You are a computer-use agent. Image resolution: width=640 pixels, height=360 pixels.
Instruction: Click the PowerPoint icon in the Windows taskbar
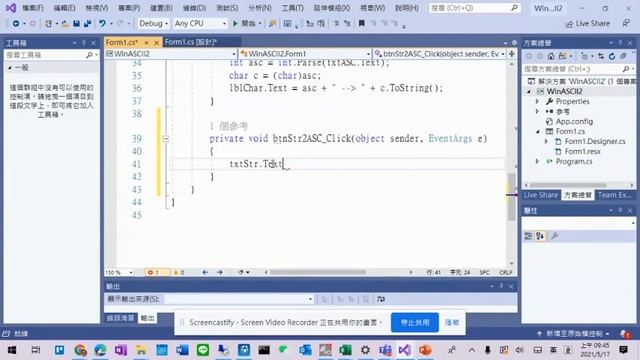(x=425, y=350)
